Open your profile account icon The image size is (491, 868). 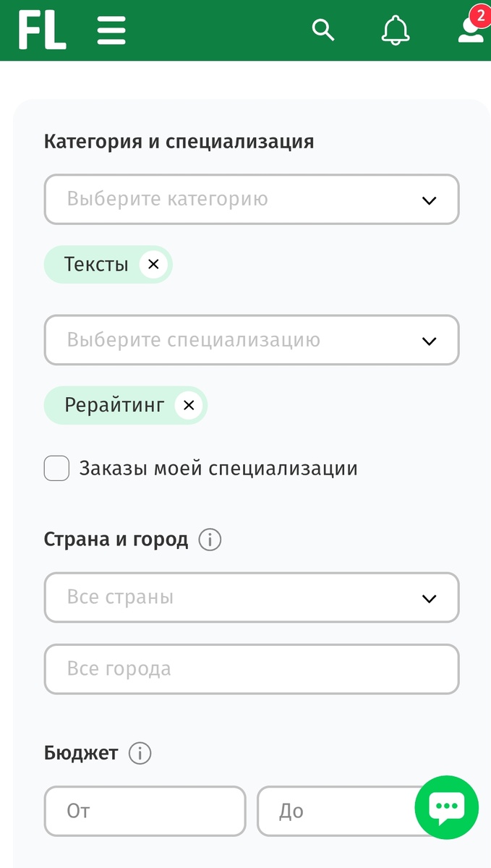(x=469, y=32)
